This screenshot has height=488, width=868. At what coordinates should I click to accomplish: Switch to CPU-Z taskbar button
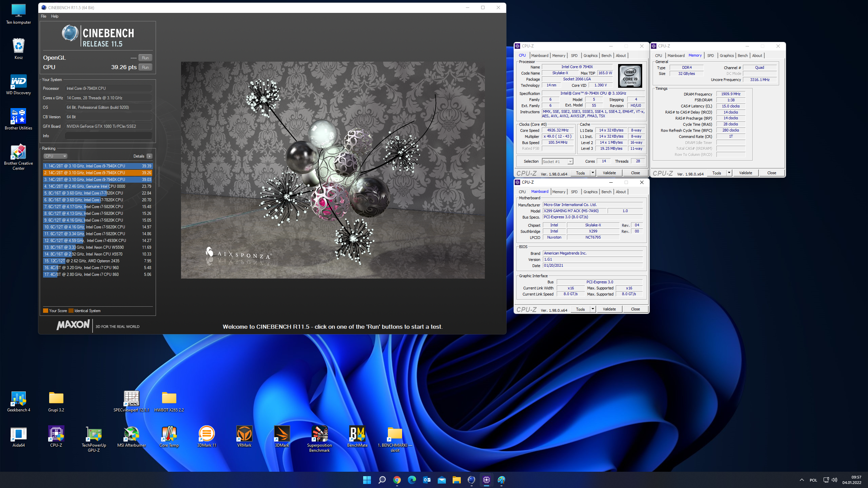(x=486, y=480)
